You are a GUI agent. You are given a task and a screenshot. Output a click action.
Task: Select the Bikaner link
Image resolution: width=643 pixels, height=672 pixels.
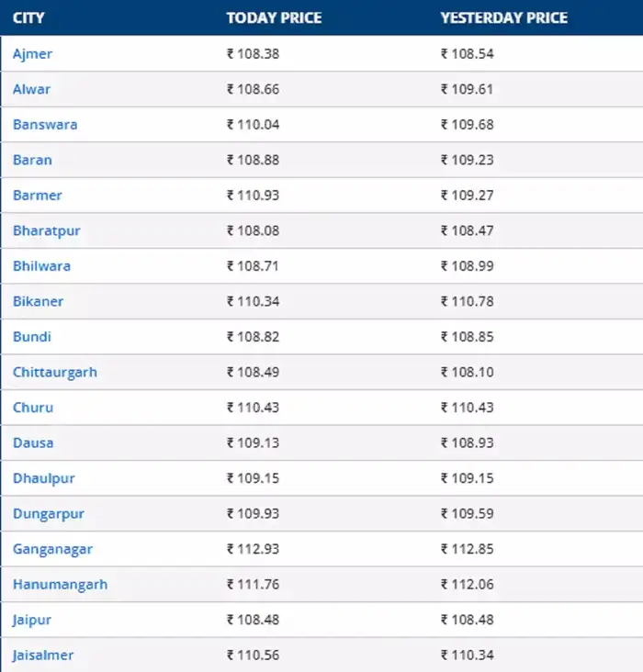coord(38,302)
